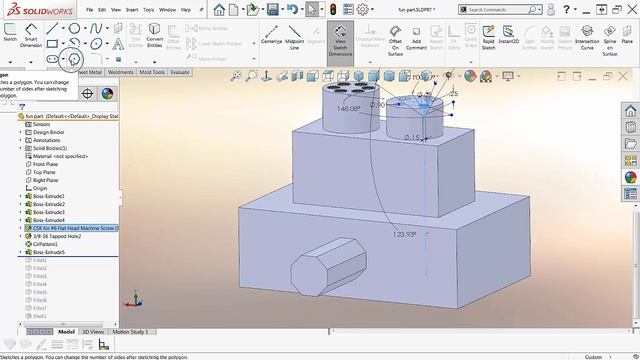Click the Plane tool
Viewport: 640px width, 360px height.
pos(627,34)
